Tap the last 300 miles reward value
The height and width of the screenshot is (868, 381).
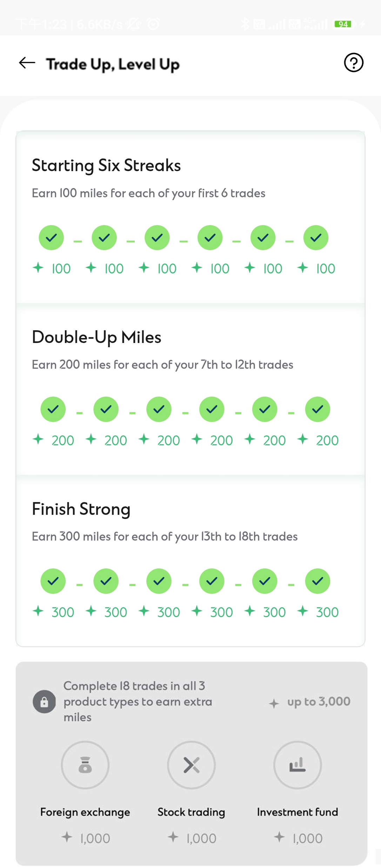click(x=327, y=612)
